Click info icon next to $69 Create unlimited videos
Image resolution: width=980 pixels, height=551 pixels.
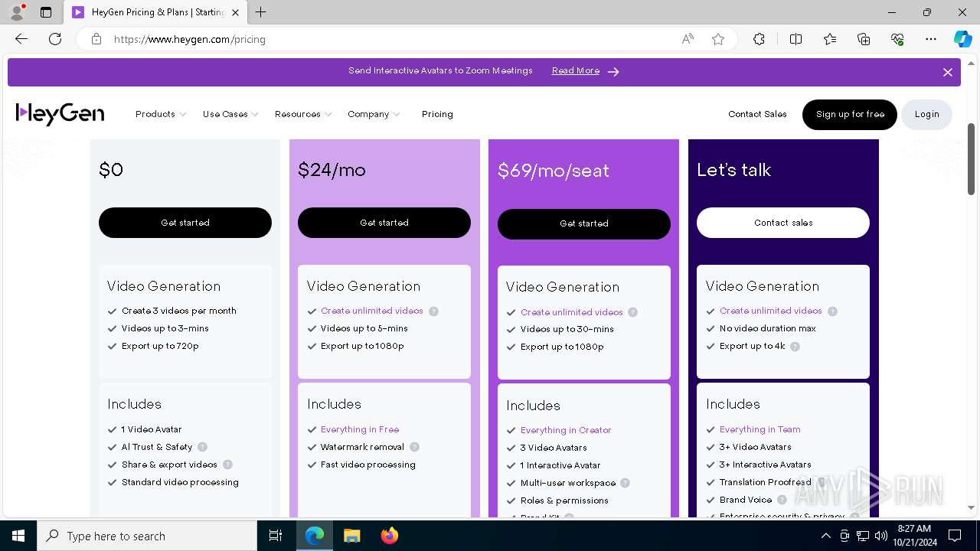632,312
